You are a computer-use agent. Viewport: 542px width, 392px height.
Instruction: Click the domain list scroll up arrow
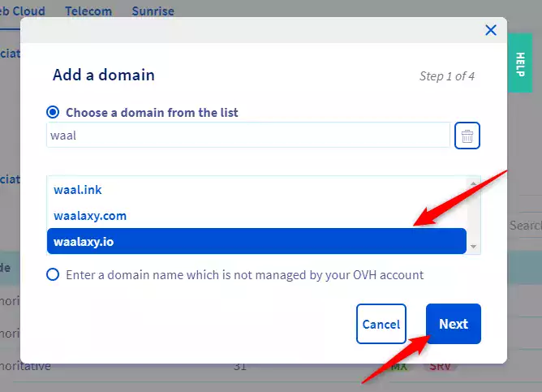[x=473, y=183]
